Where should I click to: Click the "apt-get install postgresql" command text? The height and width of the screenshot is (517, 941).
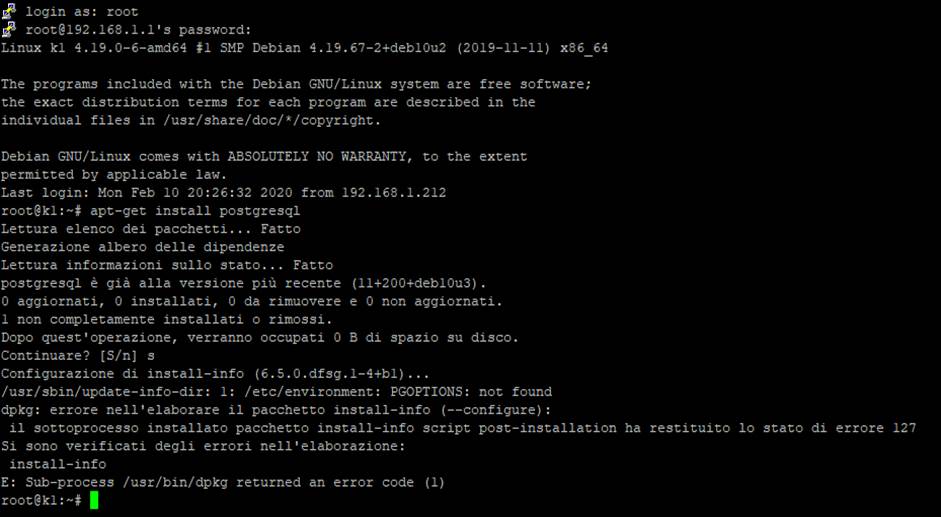click(195, 211)
